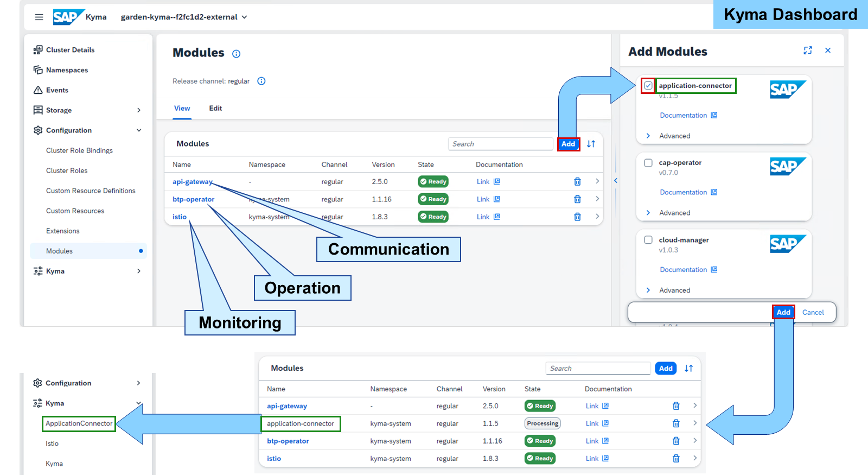Viewport: 868px width, 475px height.
Task: Switch to the Edit tab
Action: [x=215, y=108]
